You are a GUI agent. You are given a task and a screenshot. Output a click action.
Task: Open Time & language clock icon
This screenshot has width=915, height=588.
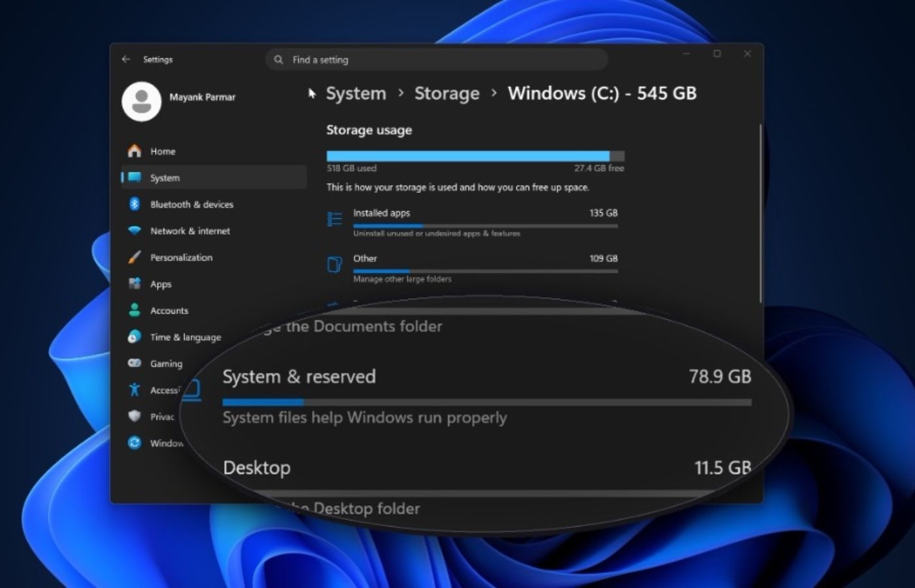pyautogui.click(x=135, y=337)
